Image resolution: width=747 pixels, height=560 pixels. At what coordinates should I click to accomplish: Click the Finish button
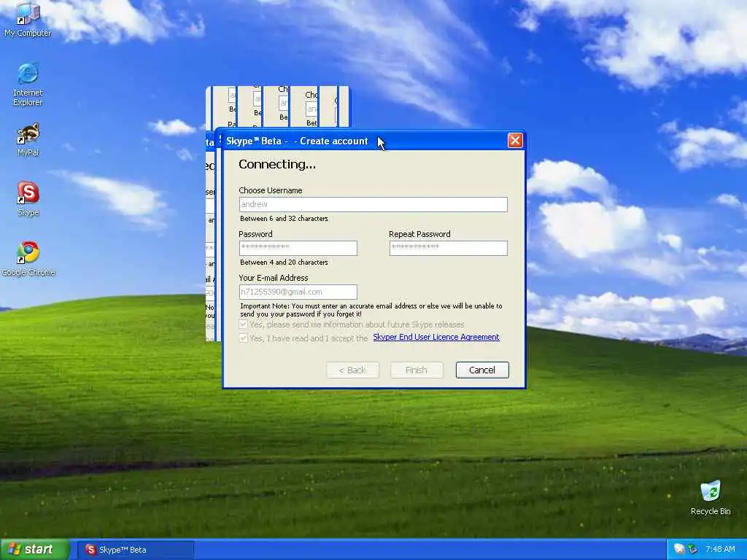click(x=417, y=370)
